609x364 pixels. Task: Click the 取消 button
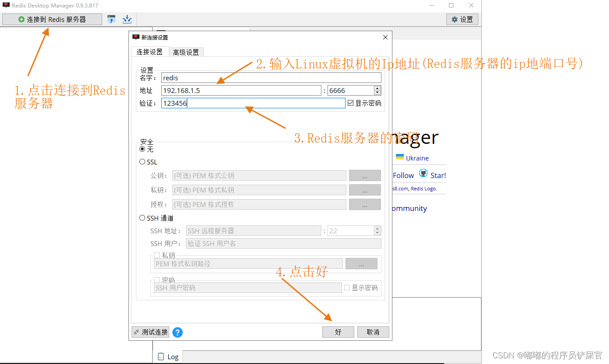pyautogui.click(x=373, y=332)
